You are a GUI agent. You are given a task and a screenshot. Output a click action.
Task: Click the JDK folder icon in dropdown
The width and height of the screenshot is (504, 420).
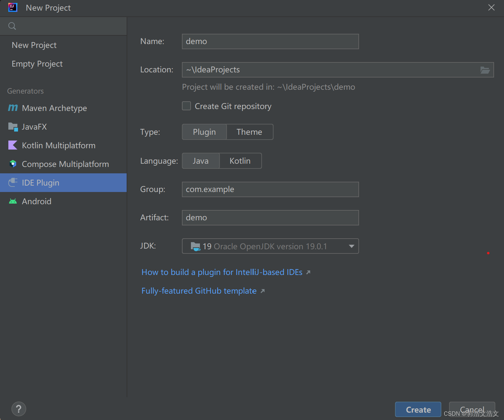coord(195,246)
